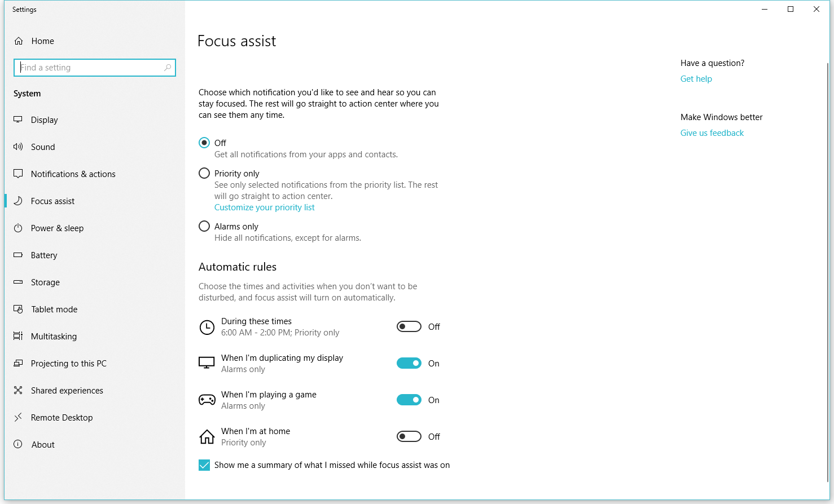Click the Shared experiences icon
Image resolution: width=834 pixels, height=504 pixels.
tap(18, 391)
